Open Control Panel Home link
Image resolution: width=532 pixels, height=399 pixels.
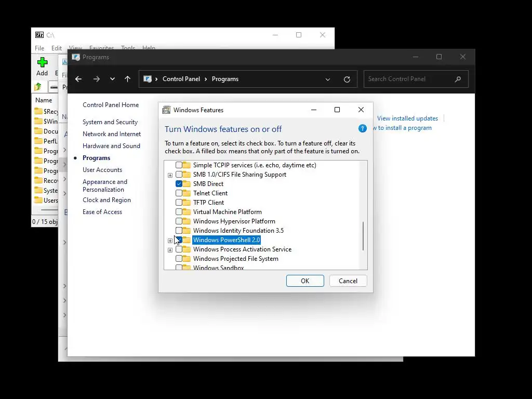111,105
